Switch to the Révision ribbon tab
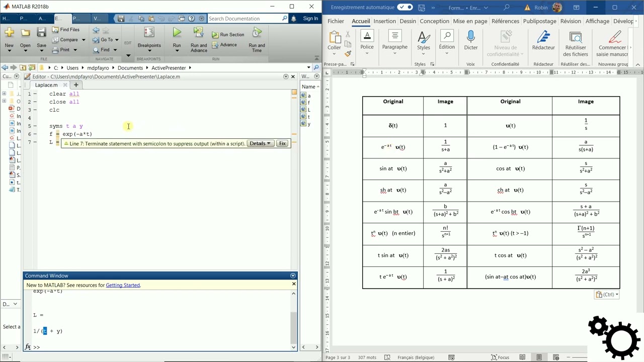The width and height of the screenshot is (644, 362). pos(570,21)
